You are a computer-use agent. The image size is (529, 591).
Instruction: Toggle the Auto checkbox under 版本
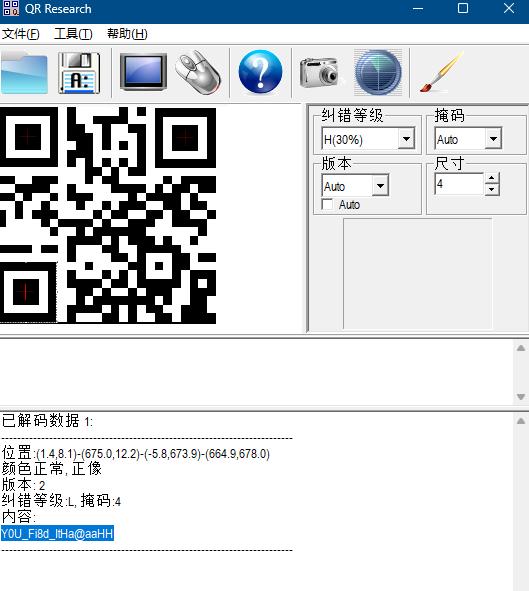327,205
